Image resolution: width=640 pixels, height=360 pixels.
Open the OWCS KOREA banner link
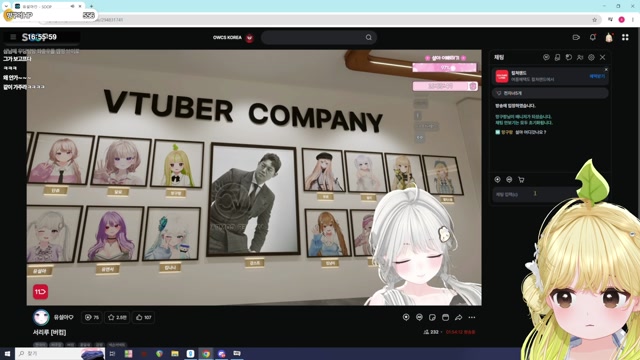click(233, 38)
